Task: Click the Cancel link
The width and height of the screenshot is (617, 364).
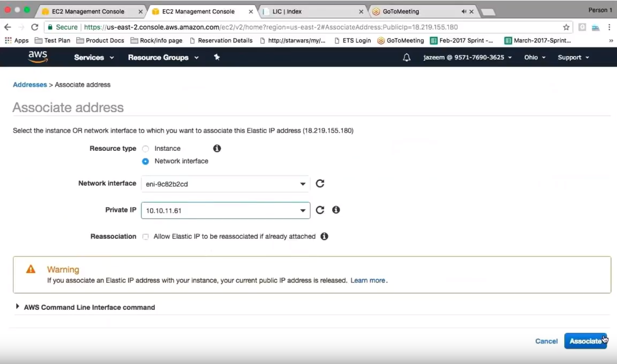Action: (546, 341)
